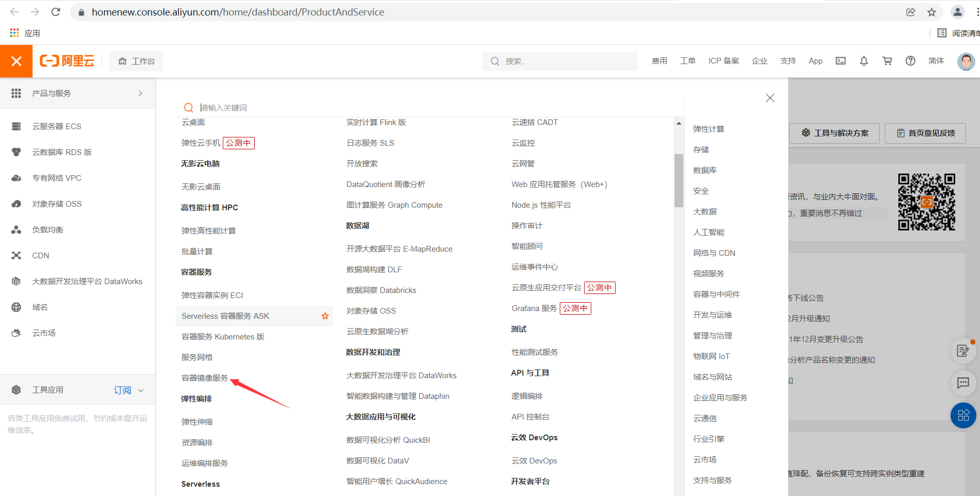Open CDN sidebar icon
This screenshot has height=496, width=980.
coord(17,255)
